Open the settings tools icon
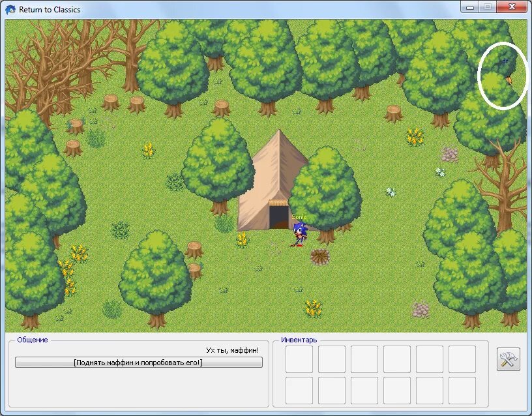This screenshot has height=416, width=532. [x=509, y=359]
